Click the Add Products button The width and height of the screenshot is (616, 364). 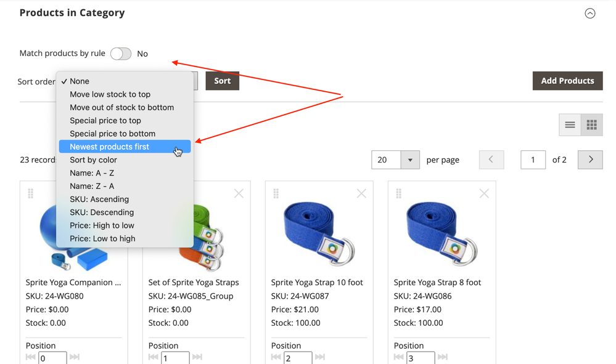tap(567, 81)
